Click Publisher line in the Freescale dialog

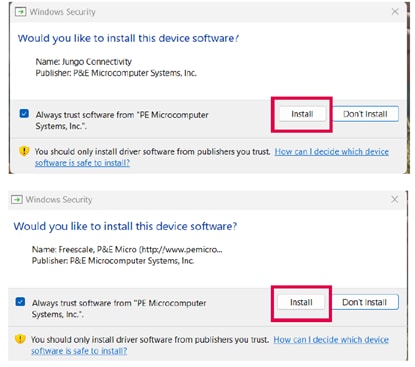tap(113, 261)
